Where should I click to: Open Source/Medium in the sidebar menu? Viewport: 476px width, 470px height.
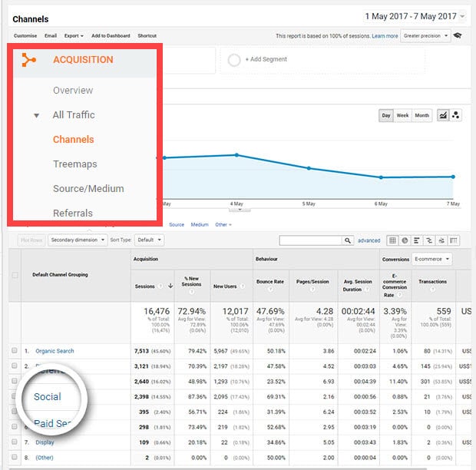pos(88,188)
